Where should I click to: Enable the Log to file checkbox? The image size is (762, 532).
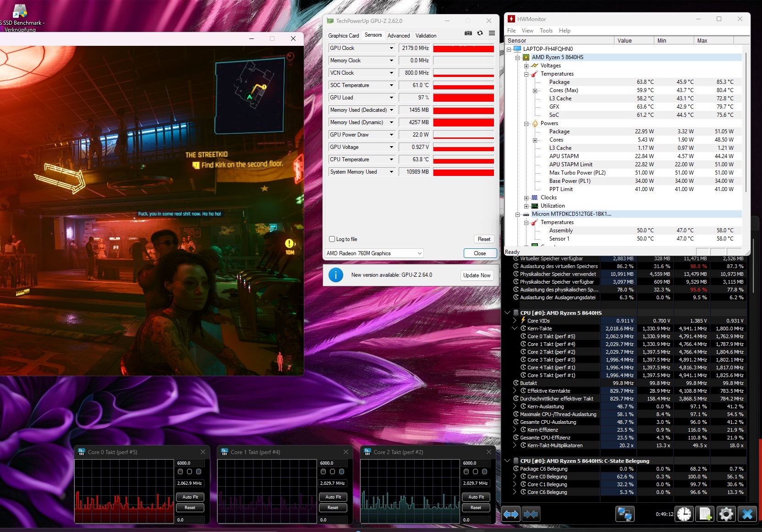pyautogui.click(x=332, y=239)
